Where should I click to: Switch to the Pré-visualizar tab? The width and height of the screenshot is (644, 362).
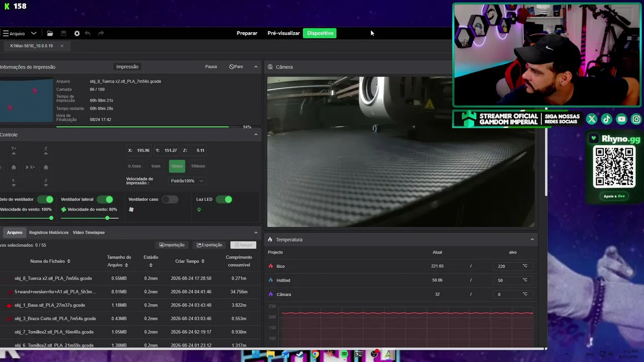click(x=284, y=33)
